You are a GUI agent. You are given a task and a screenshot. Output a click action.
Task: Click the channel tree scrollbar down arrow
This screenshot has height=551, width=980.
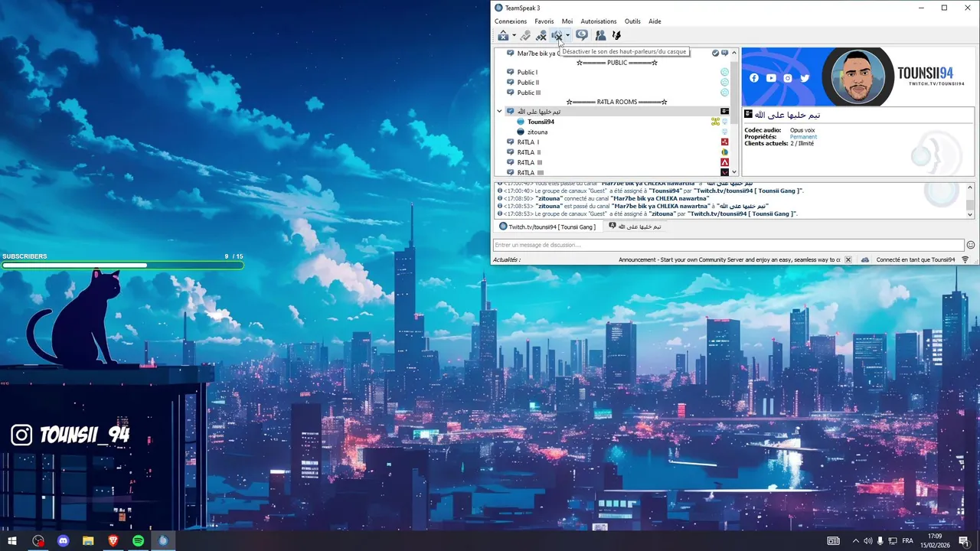[x=735, y=172]
